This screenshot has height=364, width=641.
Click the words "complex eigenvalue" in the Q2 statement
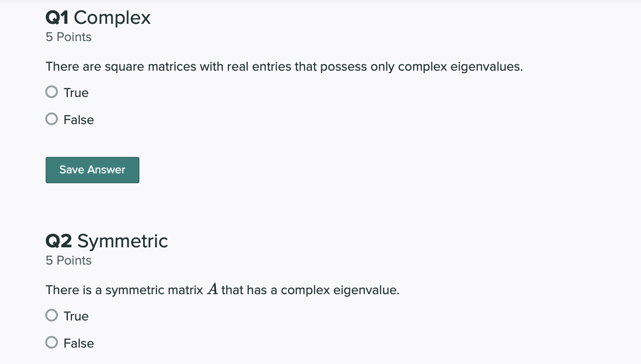pyautogui.click(x=339, y=290)
